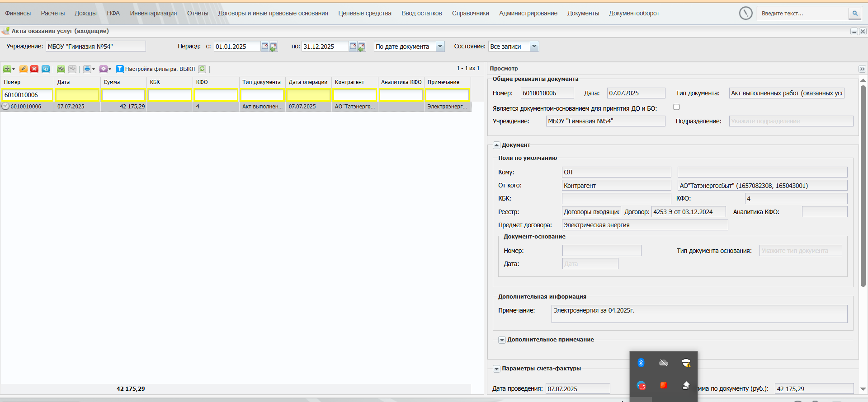Click the green add record icon
This screenshot has height=402, width=868.
point(7,69)
